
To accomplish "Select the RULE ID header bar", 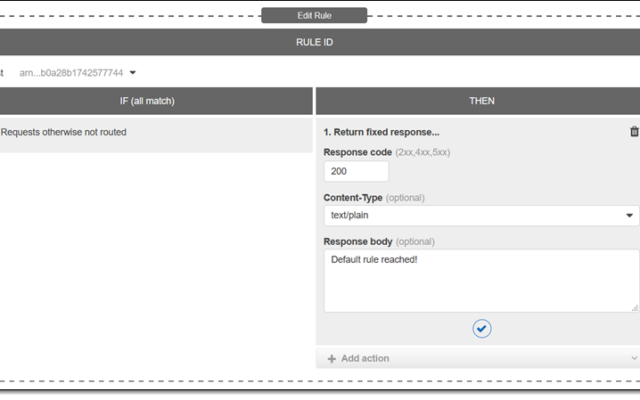I will point(314,42).
